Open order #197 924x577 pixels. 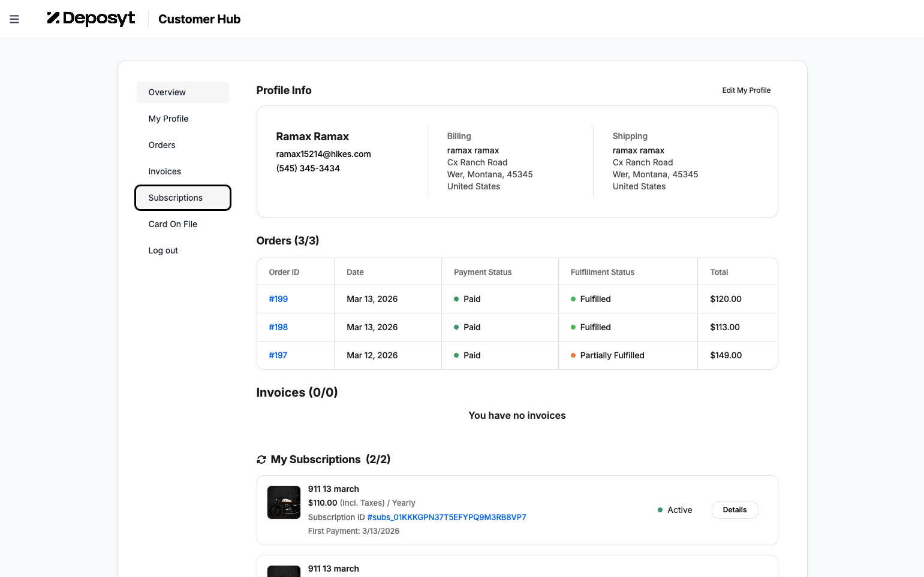tap(278, 355)
